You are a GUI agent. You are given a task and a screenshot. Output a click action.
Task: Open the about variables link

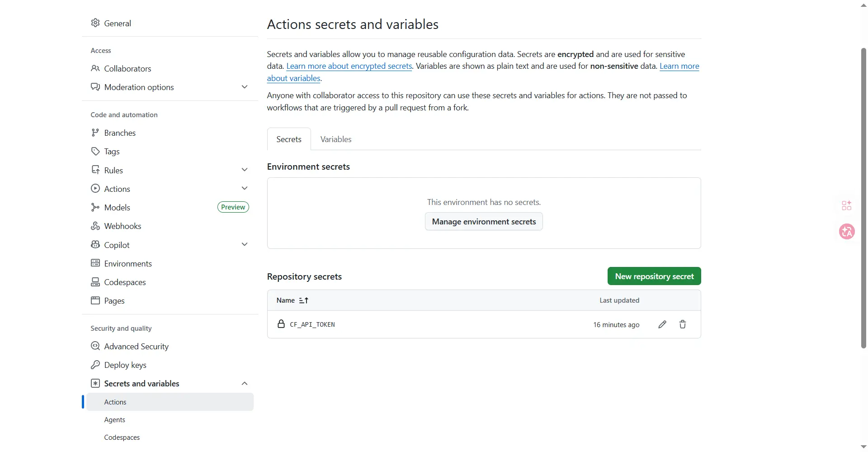[x=294, y=78]
